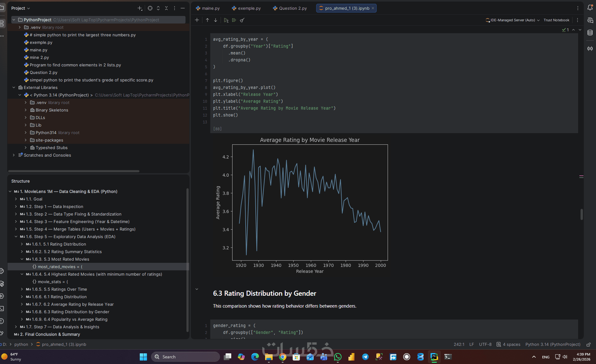596x364 pixels.
Task: Move cell up with the up arrow
Action: tap(207, 20)
